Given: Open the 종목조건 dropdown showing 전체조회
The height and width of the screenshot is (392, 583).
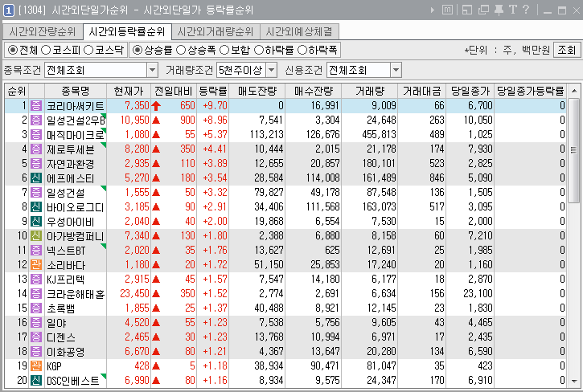Looking at the screenshot, I should [x=101, y=70].
